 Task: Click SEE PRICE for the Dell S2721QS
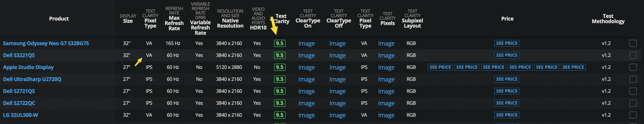506,91
